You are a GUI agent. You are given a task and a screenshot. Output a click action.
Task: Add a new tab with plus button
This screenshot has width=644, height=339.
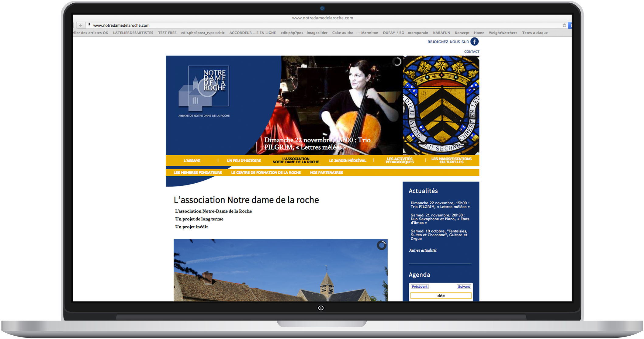(x=81, y=25)
